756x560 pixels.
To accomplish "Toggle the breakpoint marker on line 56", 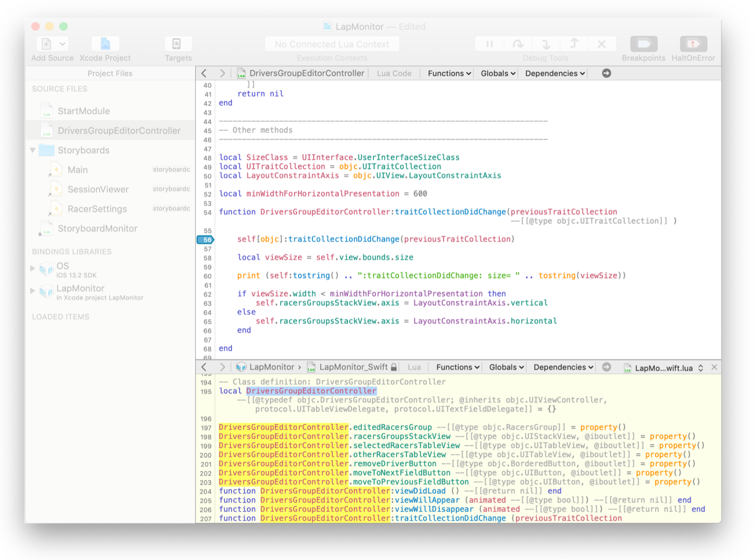I will click(205, 240).
